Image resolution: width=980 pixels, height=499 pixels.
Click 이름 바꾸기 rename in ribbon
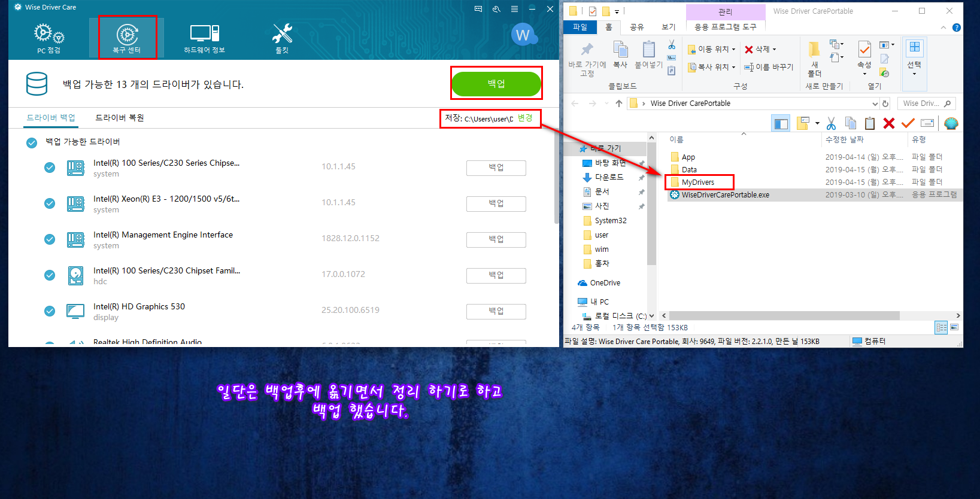[x=769, y=67]
